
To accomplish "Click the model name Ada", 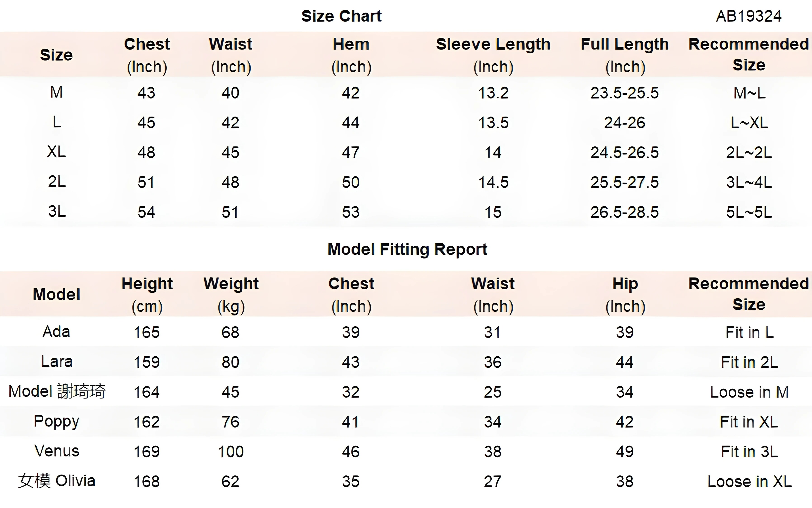I will pyautogui.click(x=57, y=332).
